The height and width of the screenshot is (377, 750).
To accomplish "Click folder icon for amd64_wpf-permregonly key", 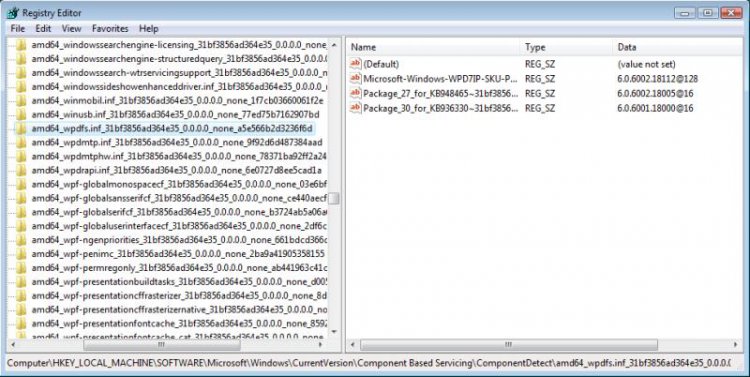I will [x=21, y=267].
